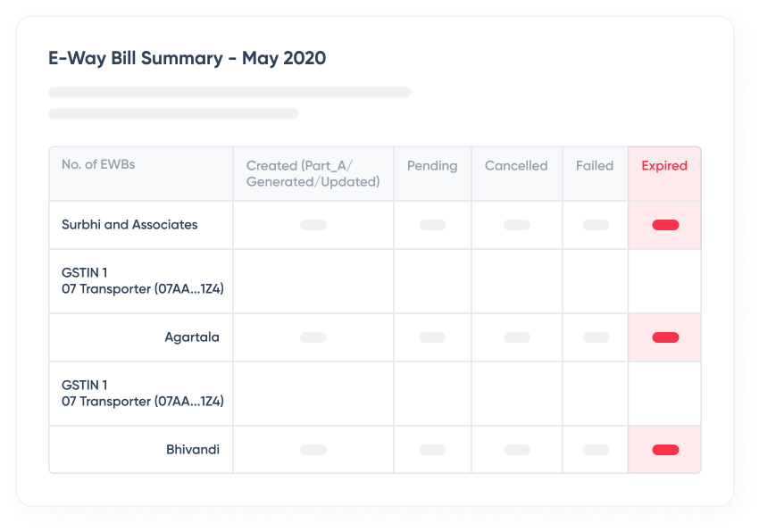Click the Failed value pill for Agartala
The height and width of the screenshot is (532, 759).
click(x=596, y=337)
